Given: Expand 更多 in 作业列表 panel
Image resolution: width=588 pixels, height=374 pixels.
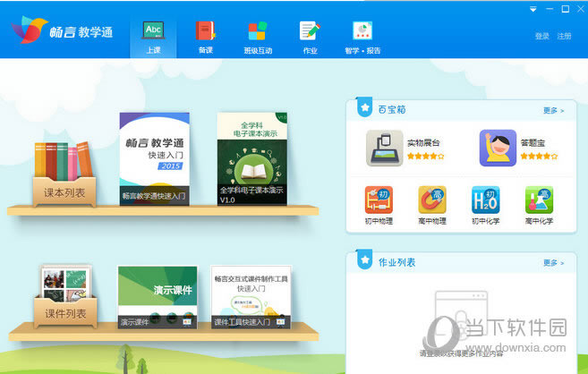Looking at the screenshot, I should tap(553, 263).
